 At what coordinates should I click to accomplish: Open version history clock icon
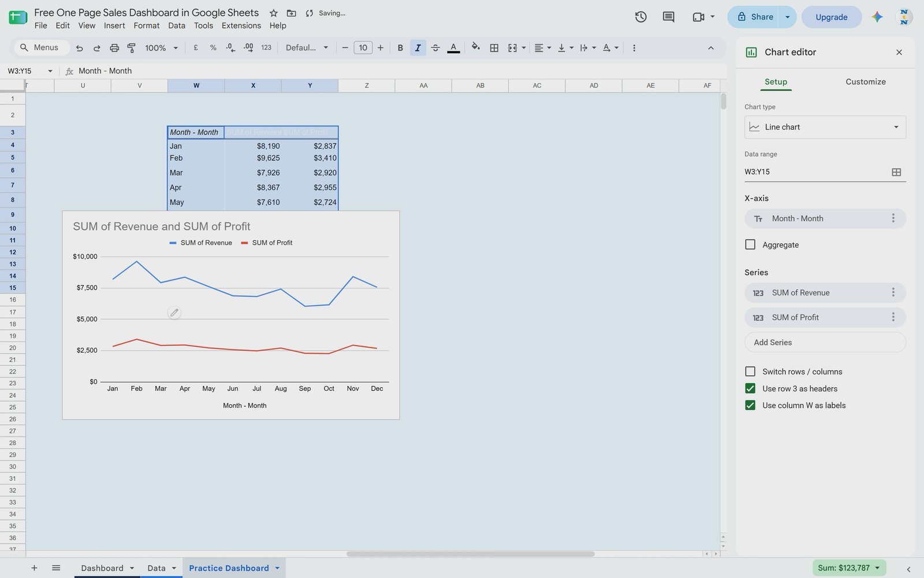click(x=640, y=17)
